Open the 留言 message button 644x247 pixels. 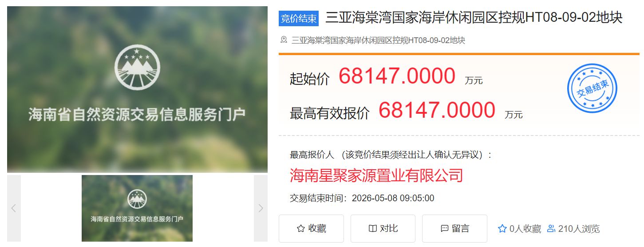454,229
